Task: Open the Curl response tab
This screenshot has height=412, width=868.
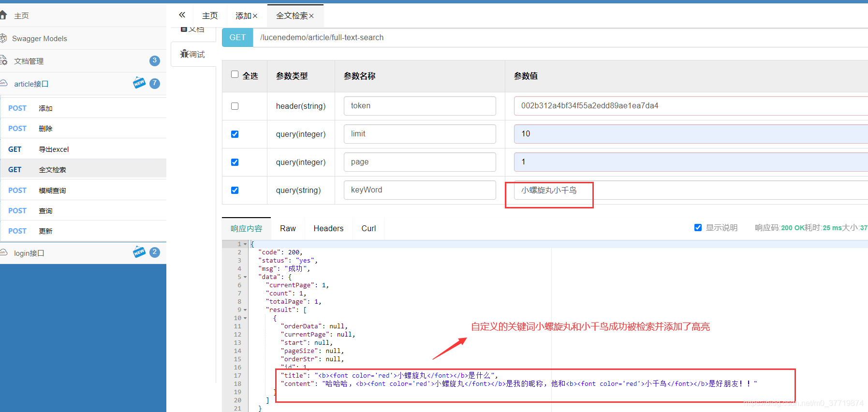Action: tap(368, 228)
